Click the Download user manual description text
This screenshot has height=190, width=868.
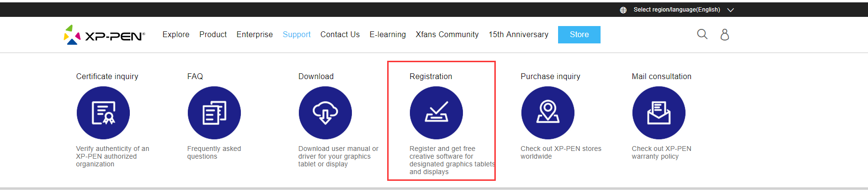click(338, 156)
